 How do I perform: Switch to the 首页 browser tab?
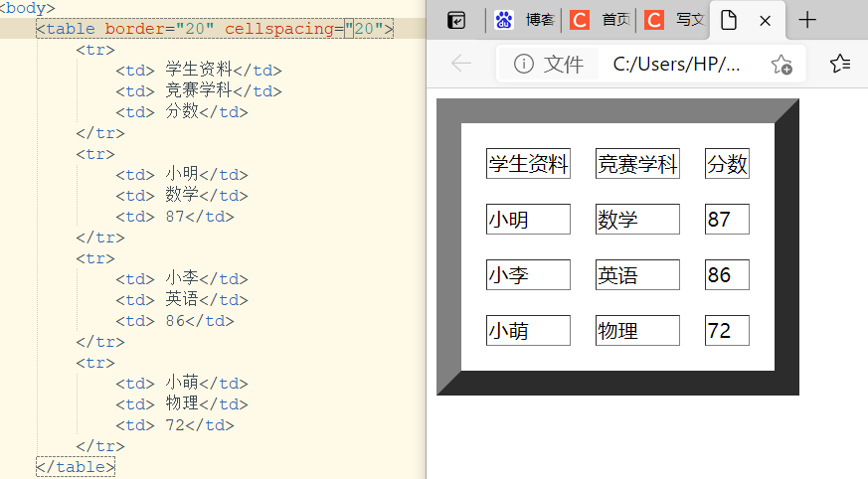[600, 21]
